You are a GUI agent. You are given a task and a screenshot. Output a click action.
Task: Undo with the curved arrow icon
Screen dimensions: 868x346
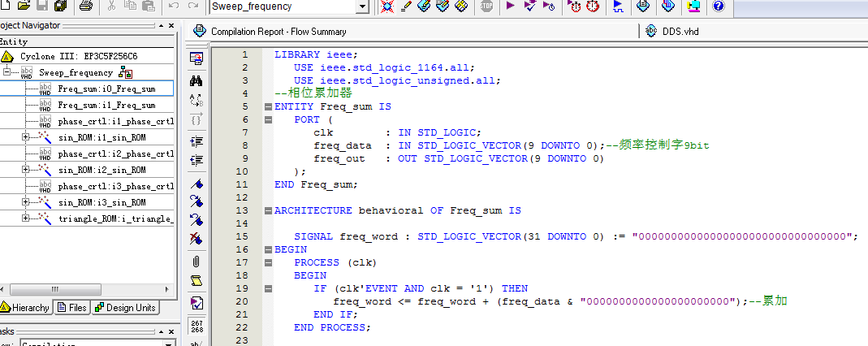tap(174, 6)
